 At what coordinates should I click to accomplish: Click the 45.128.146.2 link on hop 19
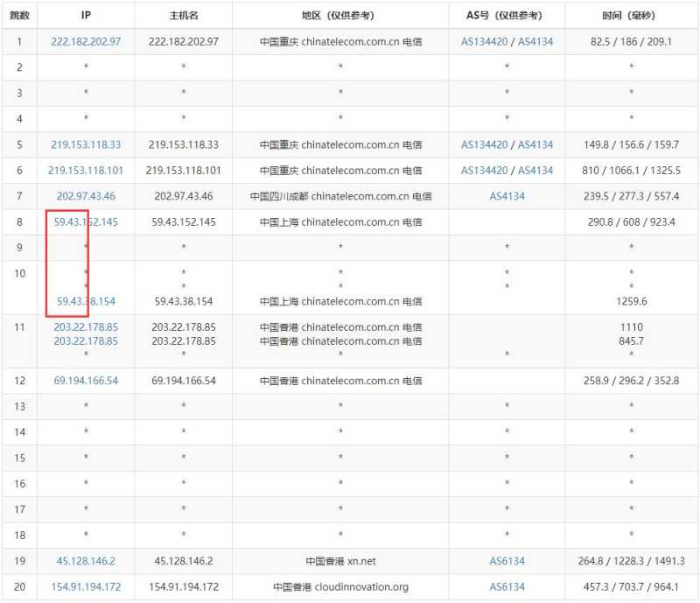click(x=85, y=561)
